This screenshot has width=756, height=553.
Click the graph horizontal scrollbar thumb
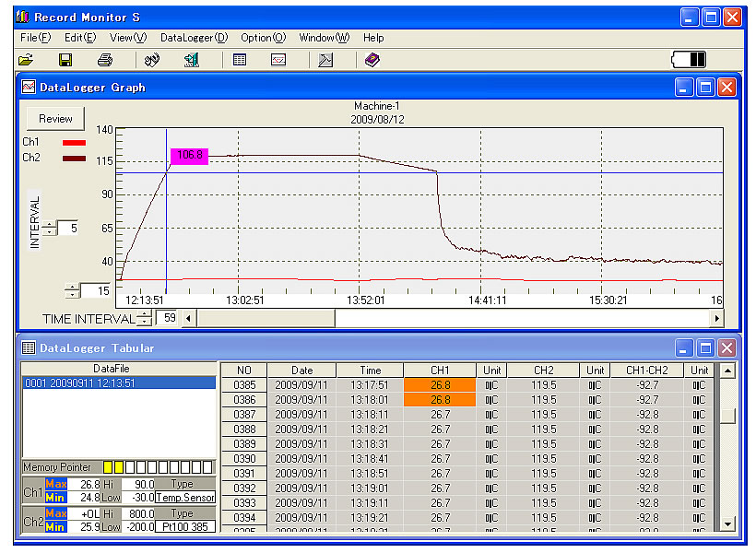pyautogui.click(x=266, y=318)
